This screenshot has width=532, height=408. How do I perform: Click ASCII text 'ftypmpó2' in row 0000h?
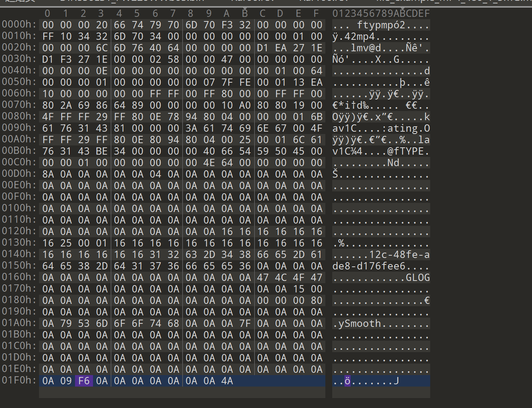tap(381, 25)
